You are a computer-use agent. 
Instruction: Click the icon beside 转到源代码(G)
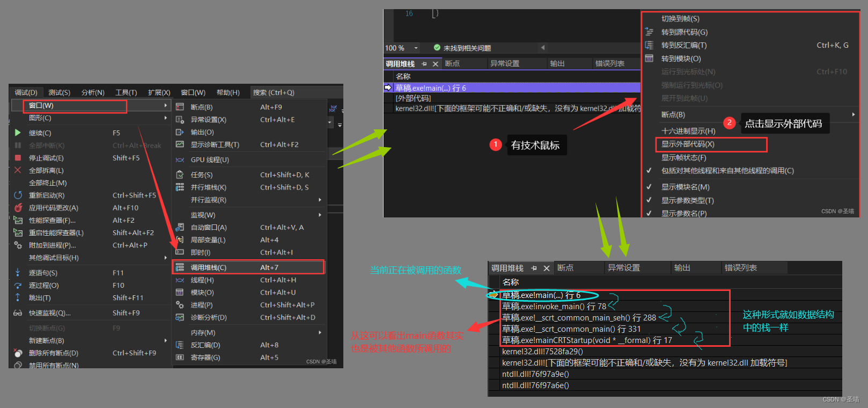pos(649,32)
